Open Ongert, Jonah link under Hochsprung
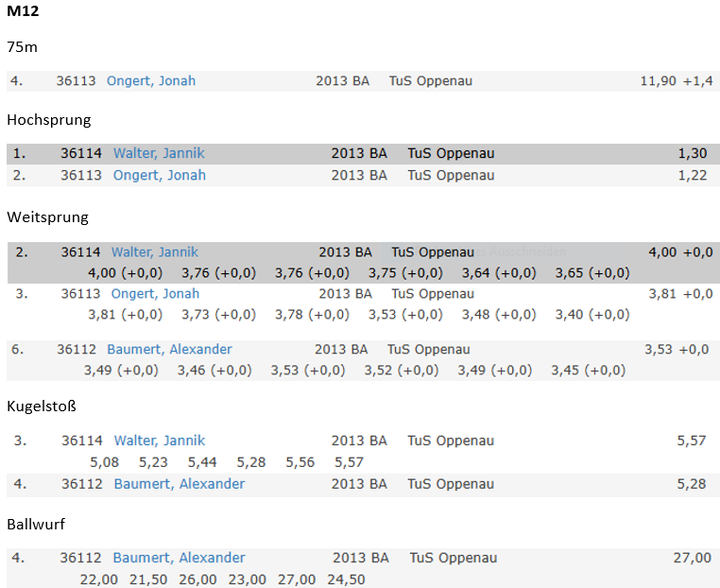Screen dimensions: 720x588 pos(160,175)
